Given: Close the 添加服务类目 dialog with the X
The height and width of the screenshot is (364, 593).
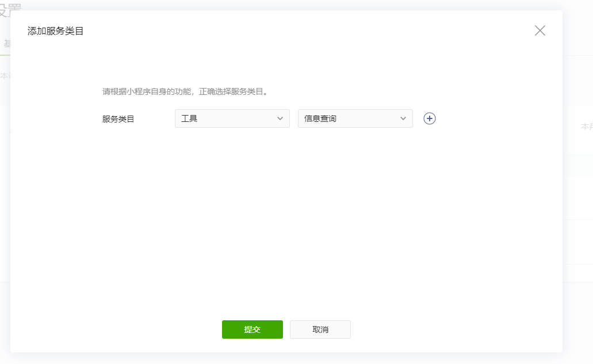Looking at the screenshot, I should 540,30.
